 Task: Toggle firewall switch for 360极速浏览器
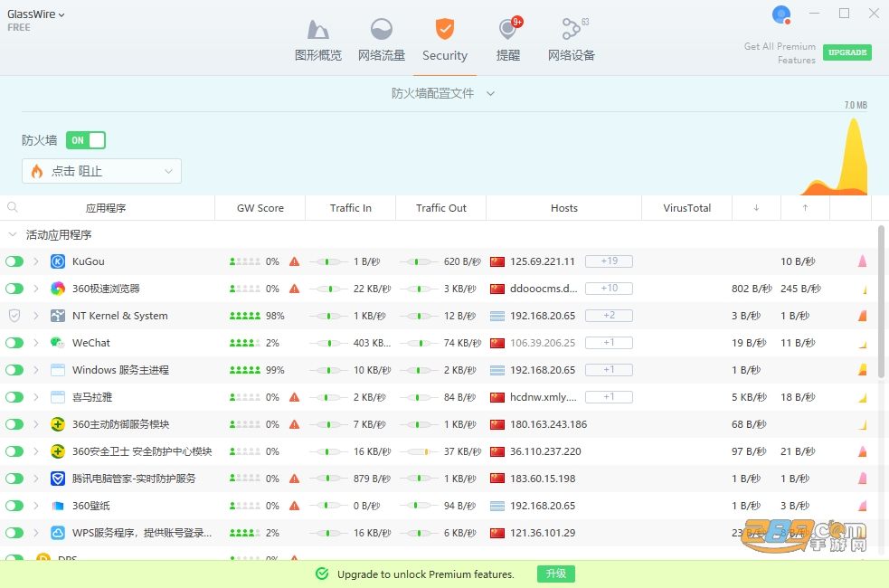click(14, 289)
